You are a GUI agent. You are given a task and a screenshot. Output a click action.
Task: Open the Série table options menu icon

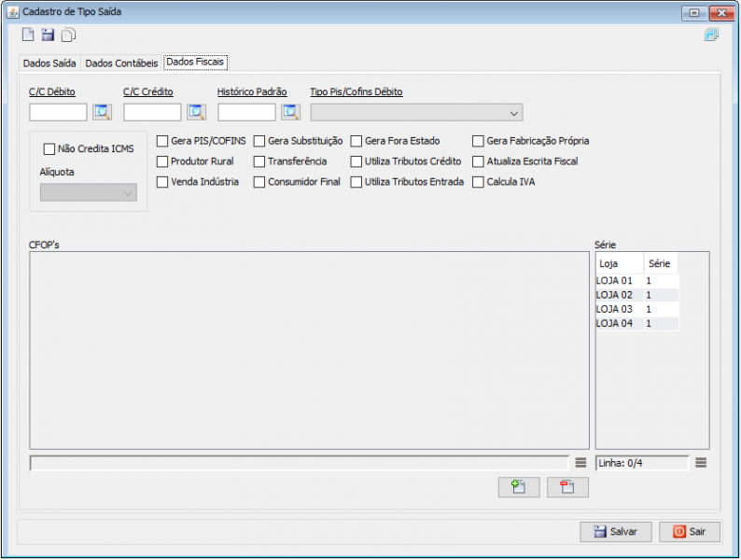click(x=701, y=463)
